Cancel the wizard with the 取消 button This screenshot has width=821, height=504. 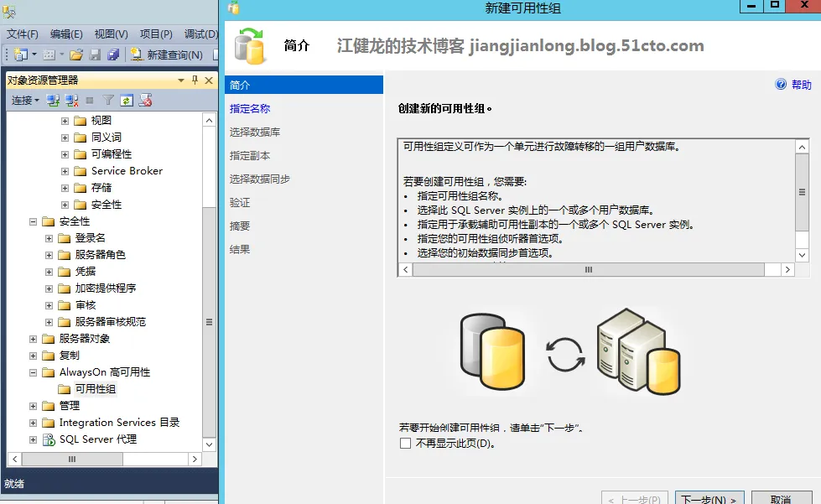pos(781,496)
